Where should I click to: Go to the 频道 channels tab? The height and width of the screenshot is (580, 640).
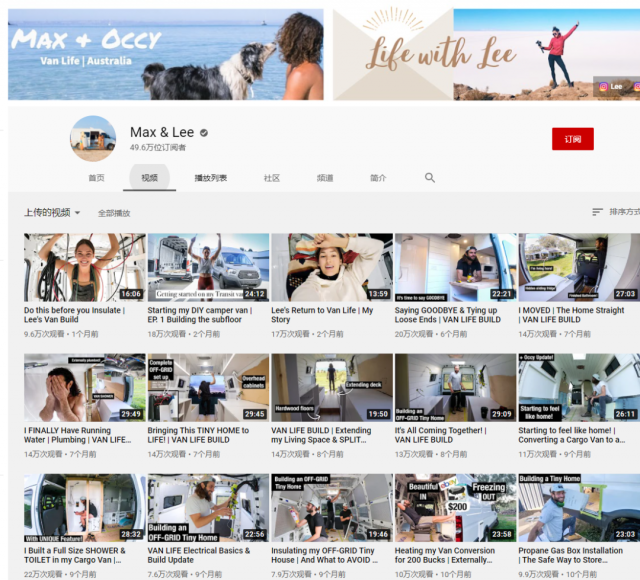pos(325,178)
